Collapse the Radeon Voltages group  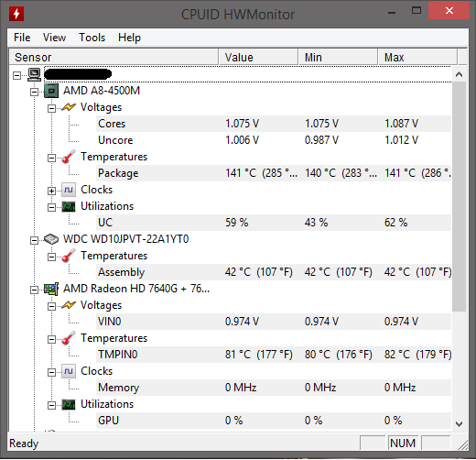click(x=51, y=306)
